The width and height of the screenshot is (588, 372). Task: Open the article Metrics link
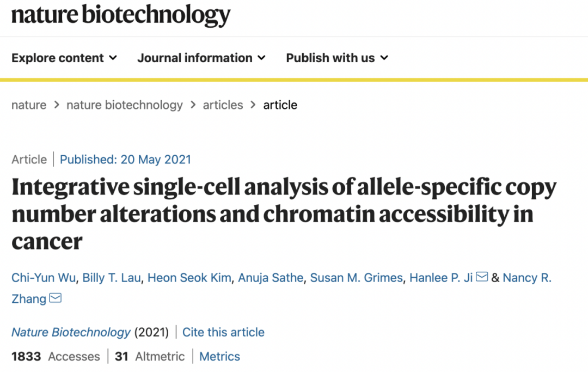coord(219,356)
